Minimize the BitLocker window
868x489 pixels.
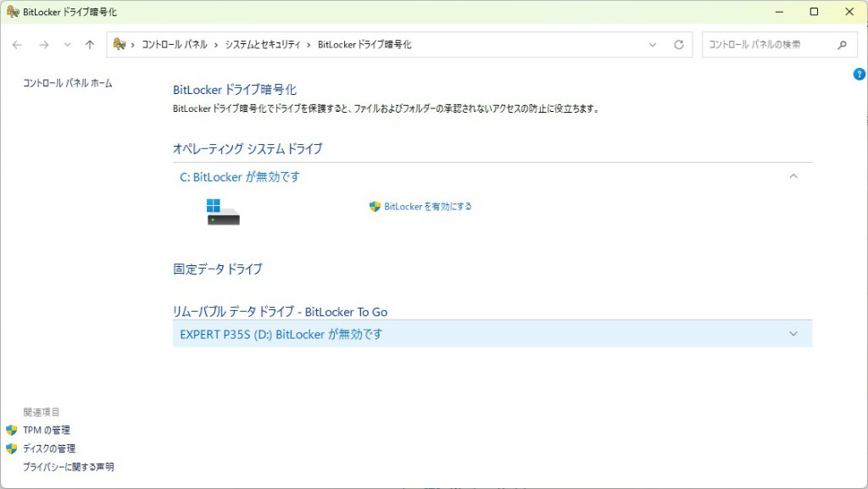[779, 12]
